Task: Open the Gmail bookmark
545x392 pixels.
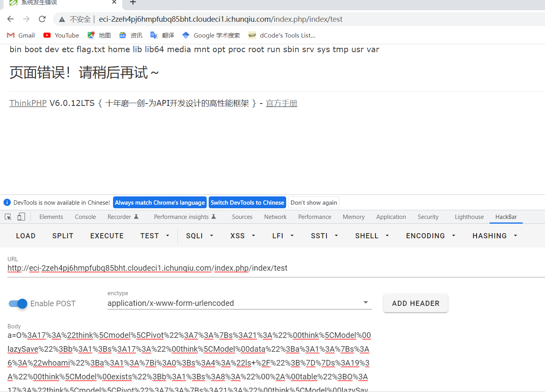Action: tap(21, 35)
